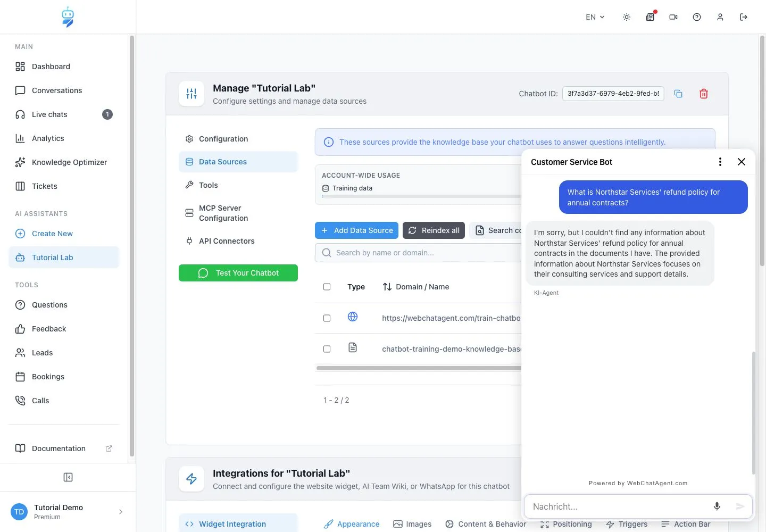Viewport: 766px width, 532px height.
Task: Copy the Chatbot ID
Action: pos(678,94)
